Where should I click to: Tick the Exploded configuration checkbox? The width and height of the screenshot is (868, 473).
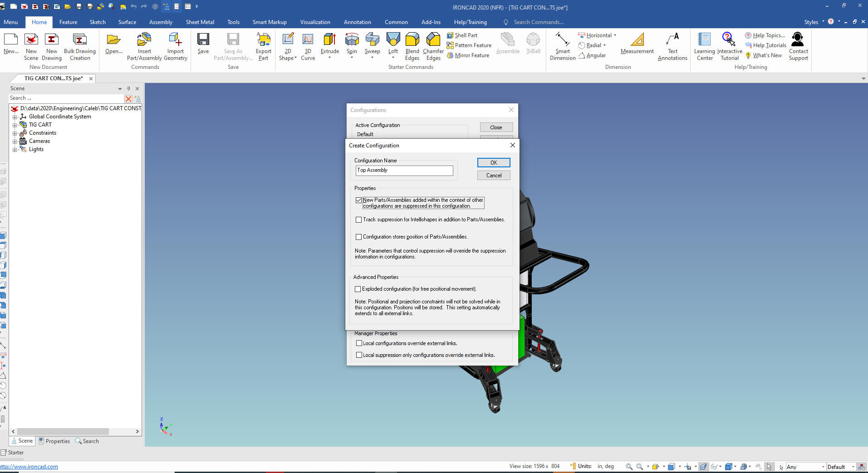358,289
